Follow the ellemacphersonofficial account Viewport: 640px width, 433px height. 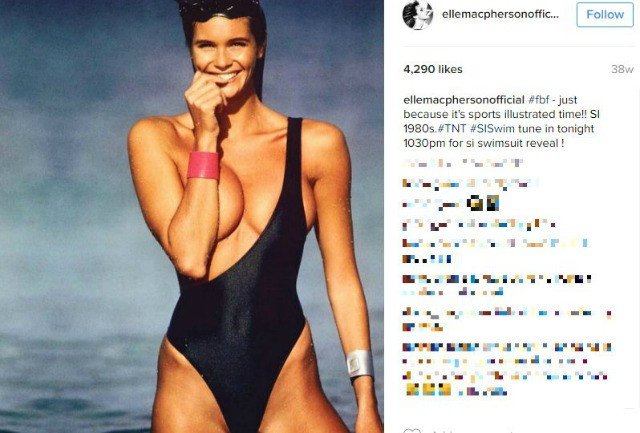604,15
